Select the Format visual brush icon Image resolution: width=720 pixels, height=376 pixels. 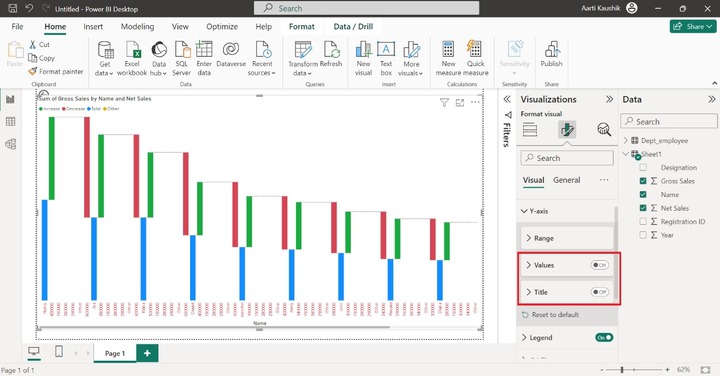567,130
